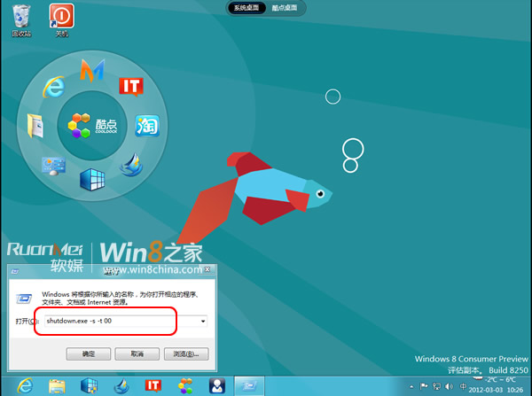The width and height of the screenshot is (532, 396).
Task: Open File Explorer from the taskbar
Action: click(57, 384)
